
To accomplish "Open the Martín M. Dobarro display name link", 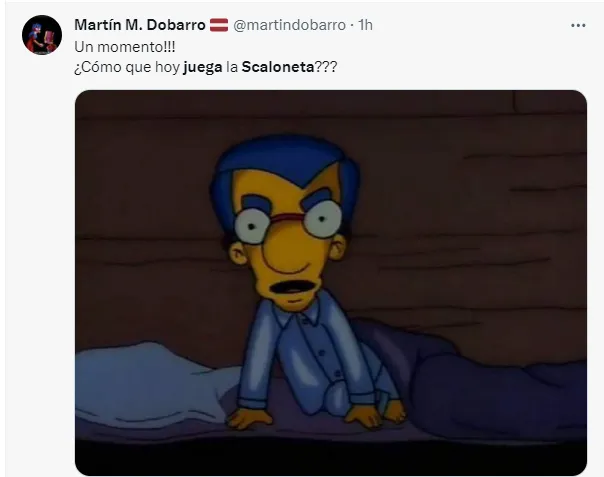I will 140,25.
